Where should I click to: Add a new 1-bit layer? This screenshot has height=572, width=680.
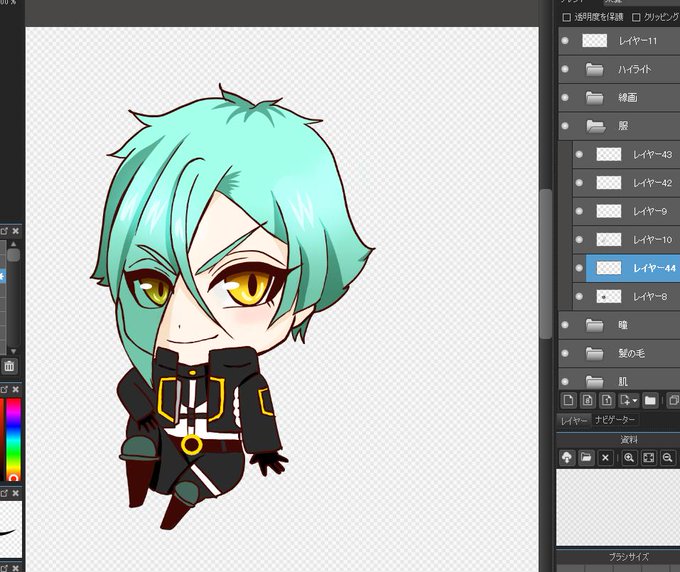[607, 400]
